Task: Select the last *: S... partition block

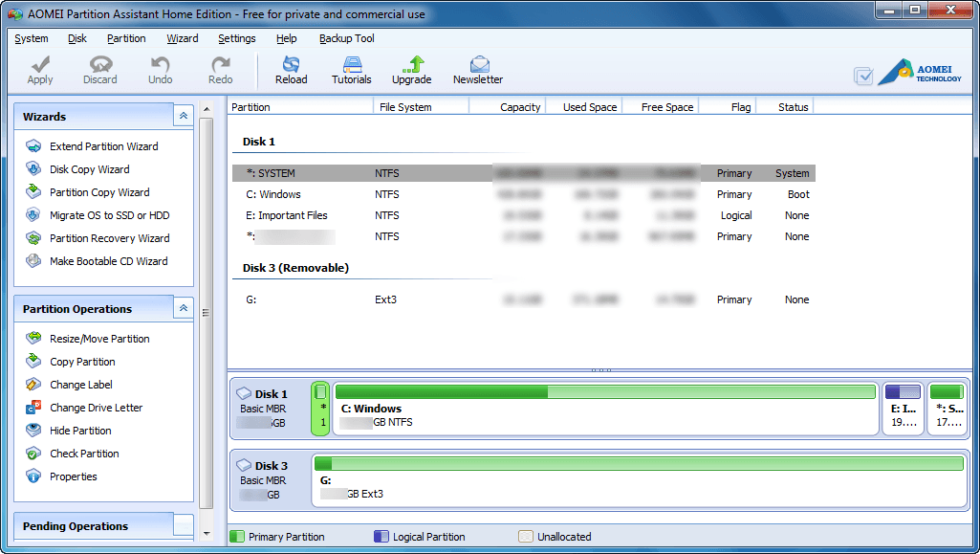Action: coord(947,409)
